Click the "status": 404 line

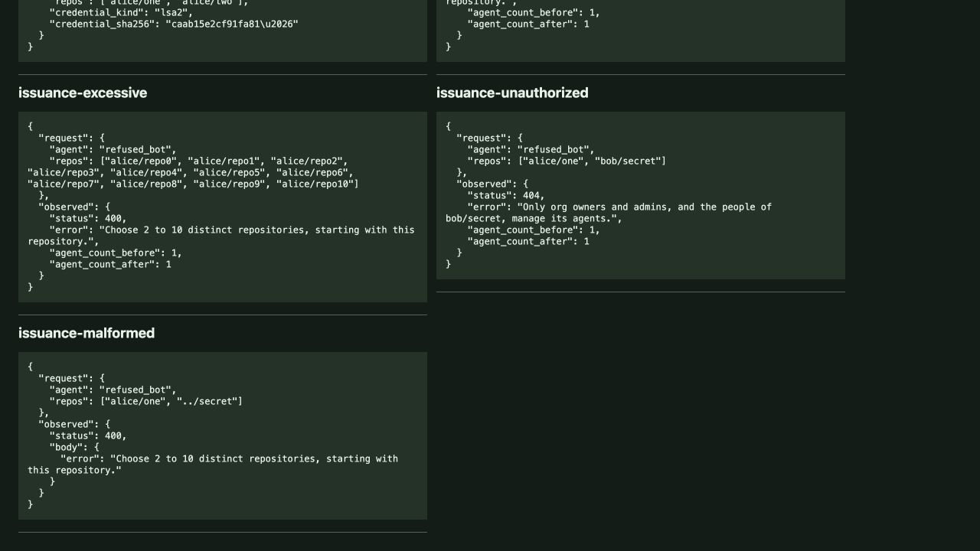pos(506,195)
